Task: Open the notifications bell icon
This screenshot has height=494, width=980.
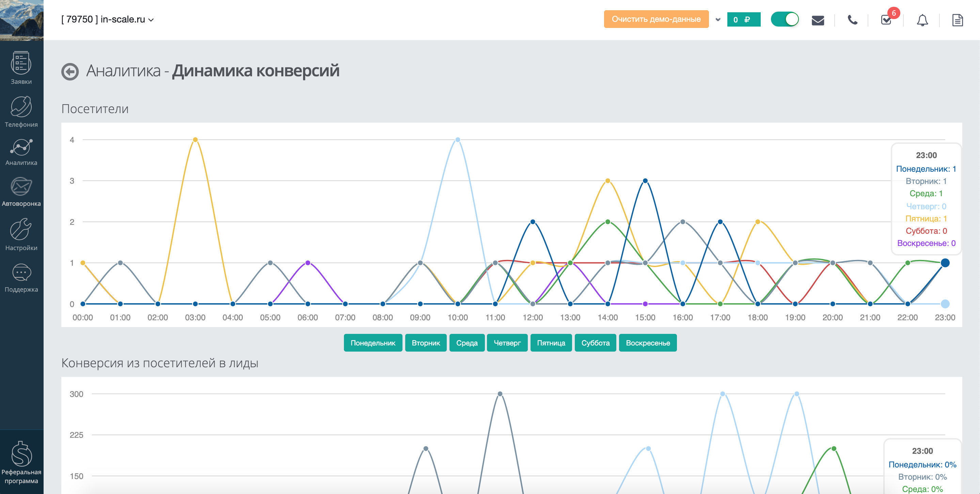Action: click(x=922, y=20)
